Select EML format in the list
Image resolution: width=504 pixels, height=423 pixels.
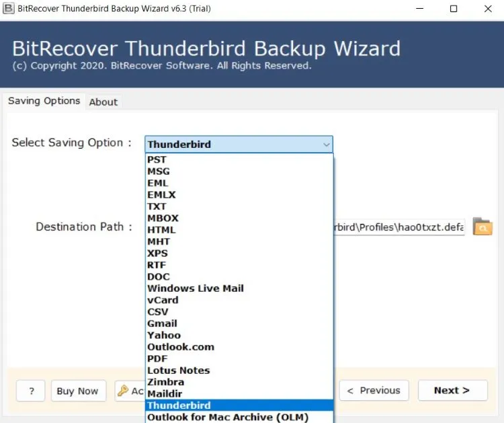[239, 183]
